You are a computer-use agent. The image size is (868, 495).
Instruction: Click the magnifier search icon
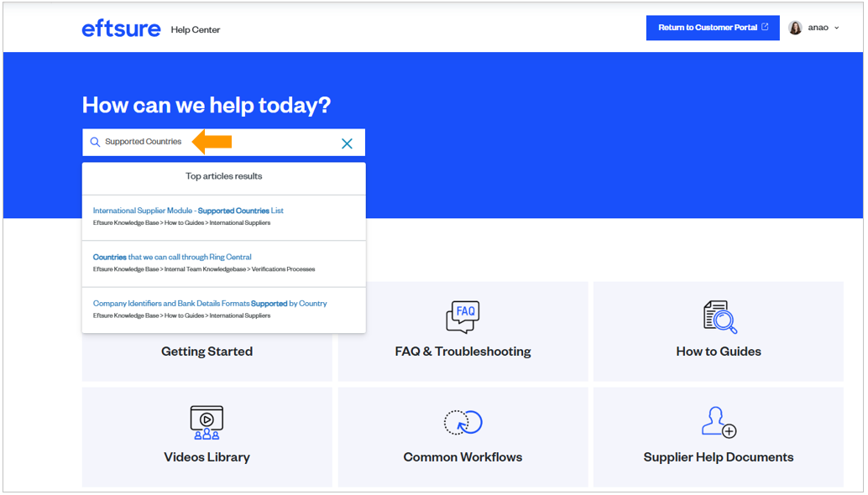pyautogui.click(x=95, y=142)
